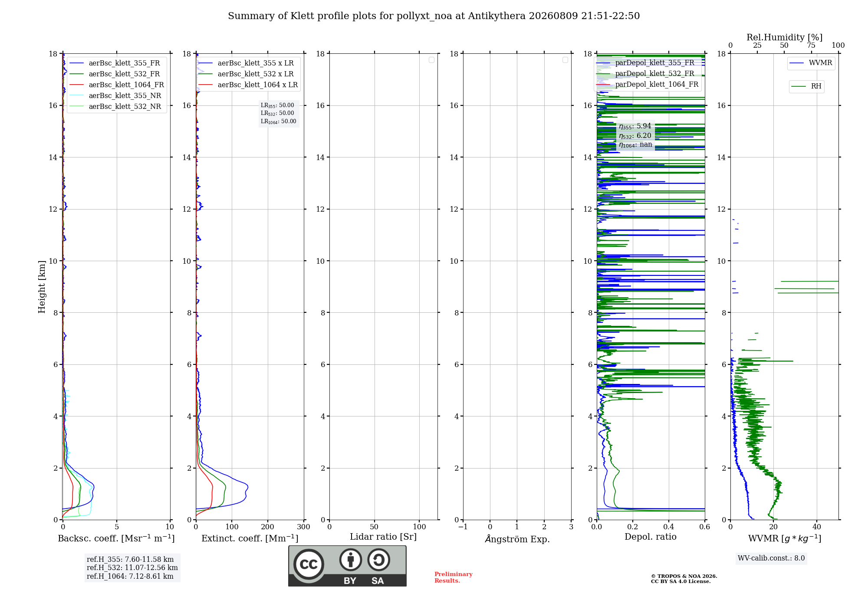Image resolution: width=868 pixels, height=590 pixels.
Task: Click the LR355: 50.00 value
Action: tap(277, 105)
